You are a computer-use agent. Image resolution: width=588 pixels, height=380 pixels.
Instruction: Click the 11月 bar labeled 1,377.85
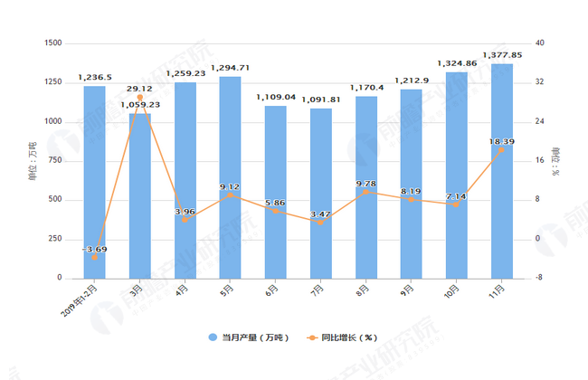coord(501,171)
